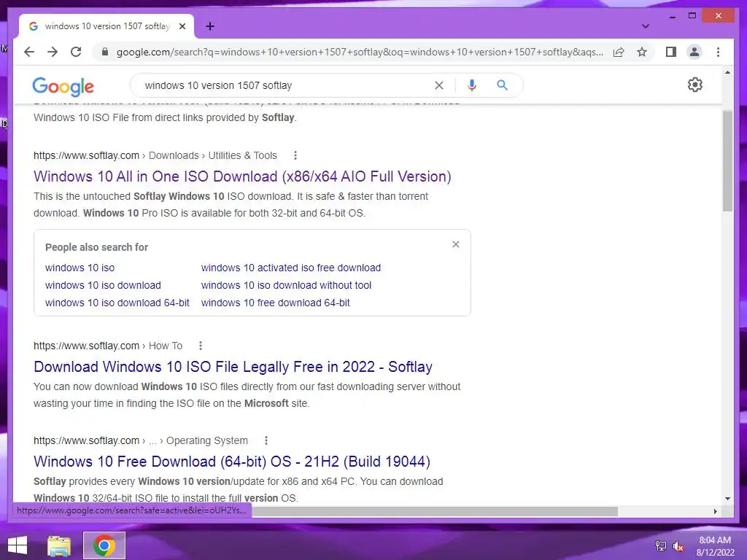The image size is (747, 560).
Task: Open Download Windows 10 ISO File Legally Free result
Action: coord(233,367)
